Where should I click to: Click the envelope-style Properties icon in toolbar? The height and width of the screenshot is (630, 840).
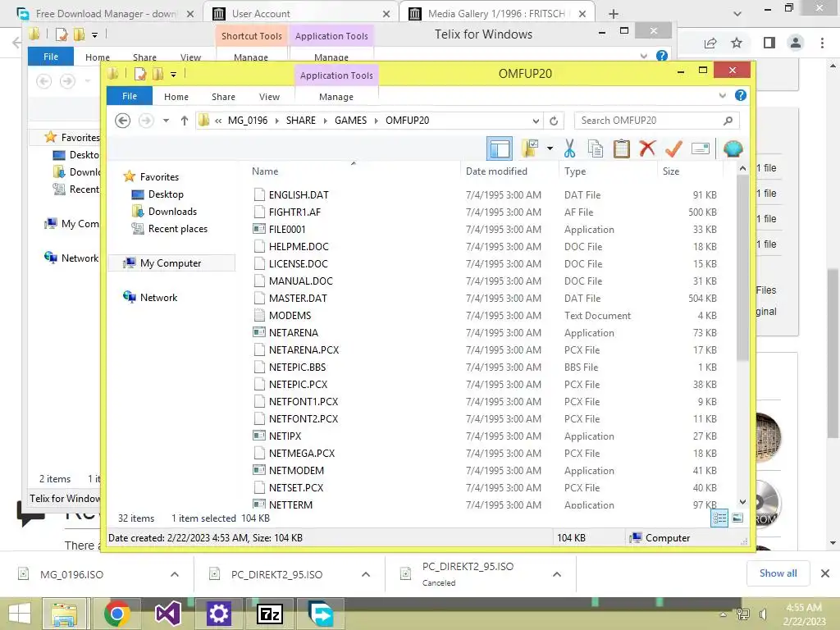click(x=701, y=148)
